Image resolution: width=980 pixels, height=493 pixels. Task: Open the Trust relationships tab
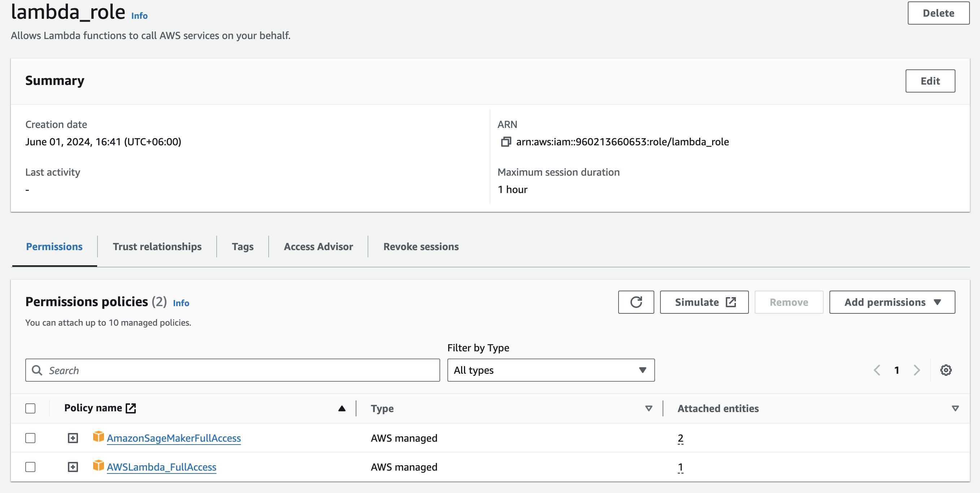157,247
